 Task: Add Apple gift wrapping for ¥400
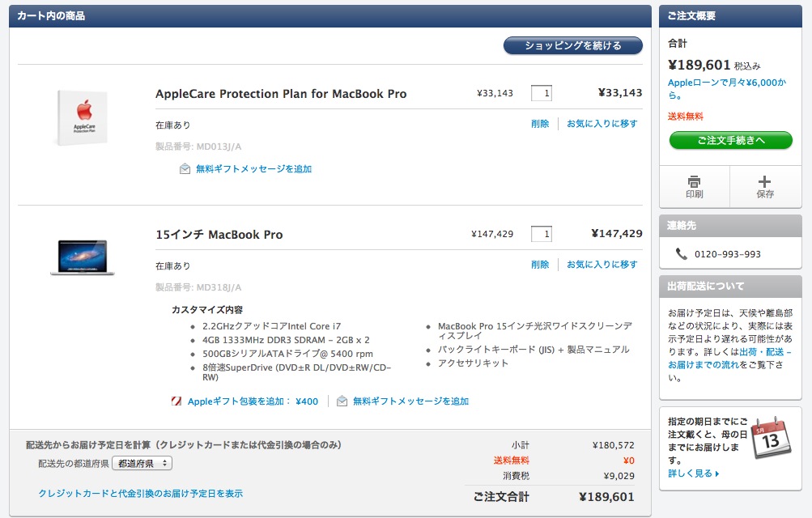pos(253,401)
